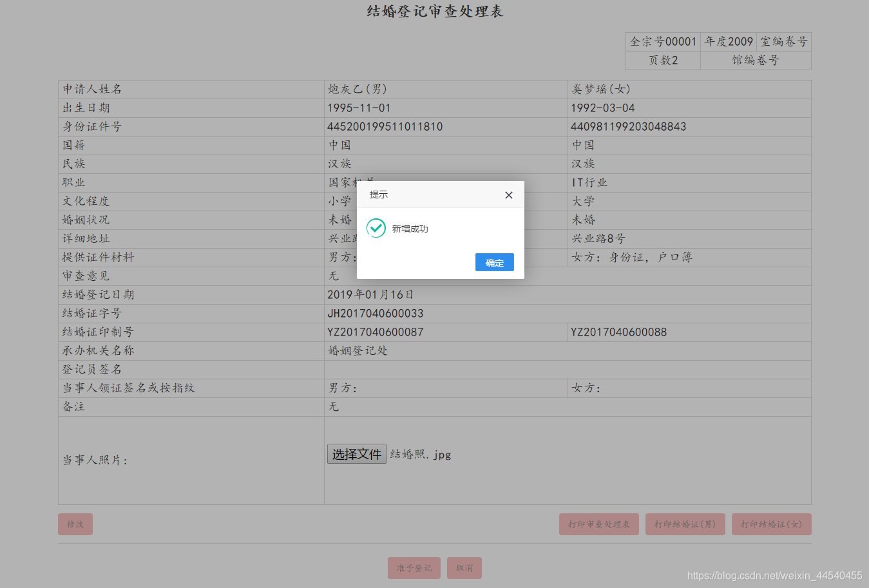Click the 结婚照.jpg file name

421,454
